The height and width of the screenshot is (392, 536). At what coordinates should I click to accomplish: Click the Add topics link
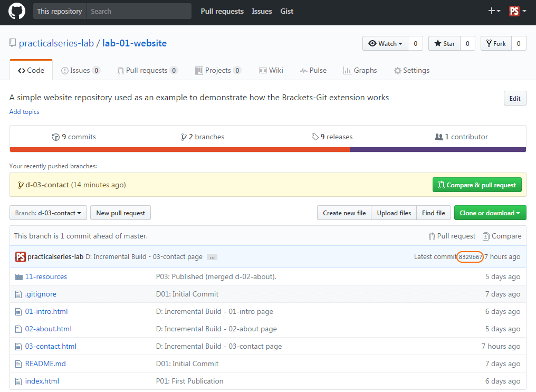coord(24,112)
